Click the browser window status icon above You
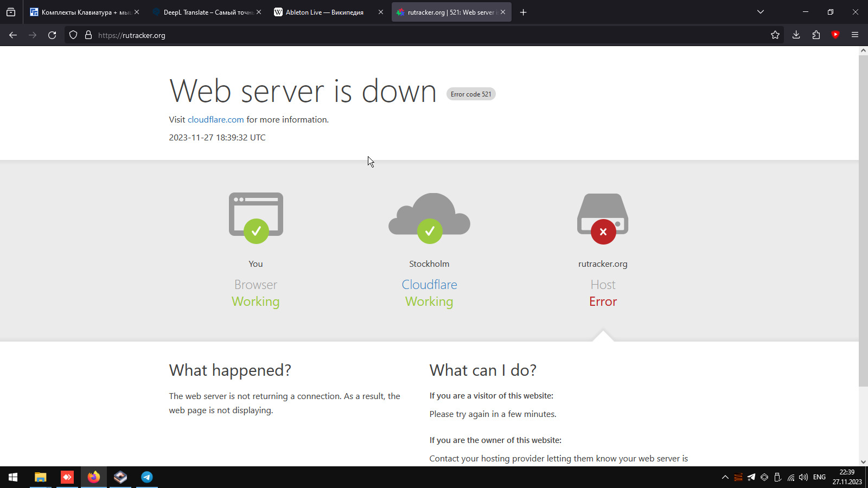This screenshot has width=868, height=488. [256, 218]
